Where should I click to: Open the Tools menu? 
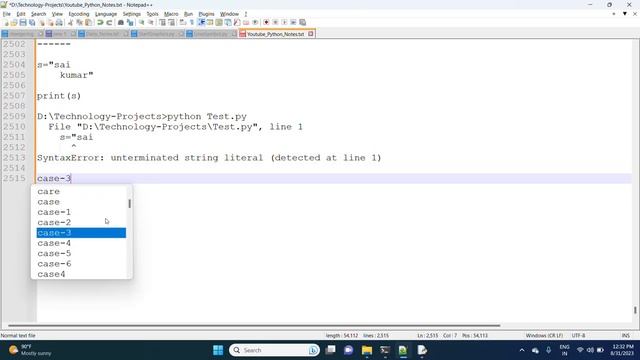click(x=152, y=14)
